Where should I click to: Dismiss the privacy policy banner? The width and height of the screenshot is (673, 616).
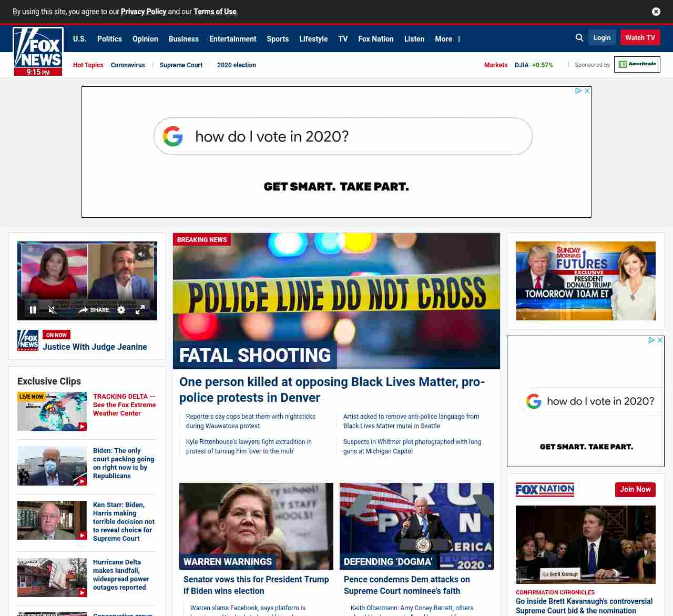(656, 12)
